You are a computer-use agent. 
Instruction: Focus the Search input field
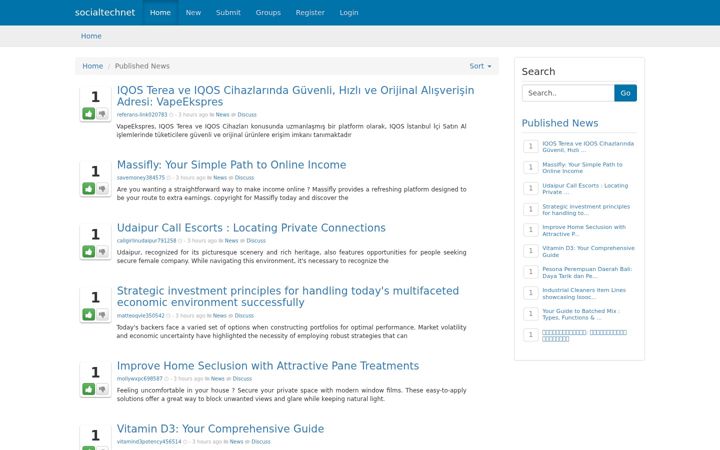click(568, 93)
